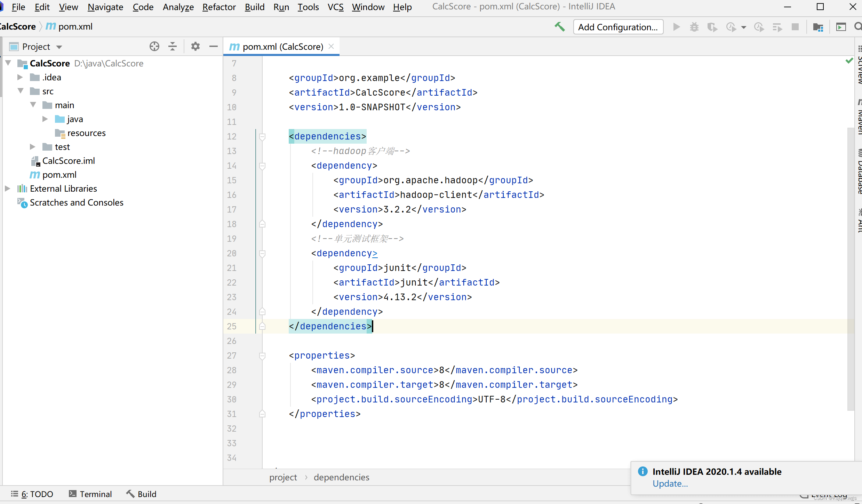The height and width of the screenshot is (504, 862).
Task: Select the Code menu
Action: click(142, 7)
